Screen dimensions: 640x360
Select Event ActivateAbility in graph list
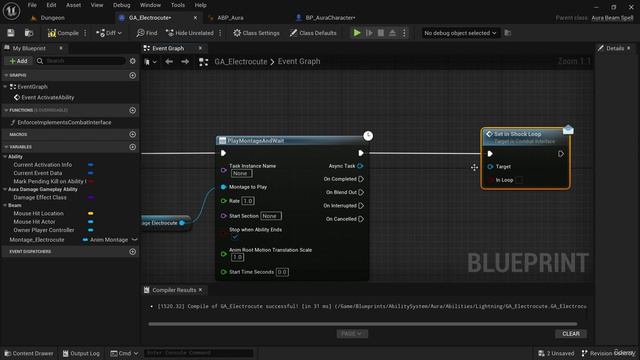point(48,98)
